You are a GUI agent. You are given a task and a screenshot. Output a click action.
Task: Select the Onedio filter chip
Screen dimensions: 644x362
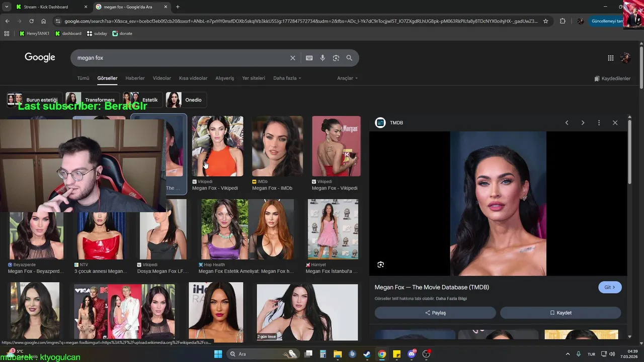pos(186,100)
